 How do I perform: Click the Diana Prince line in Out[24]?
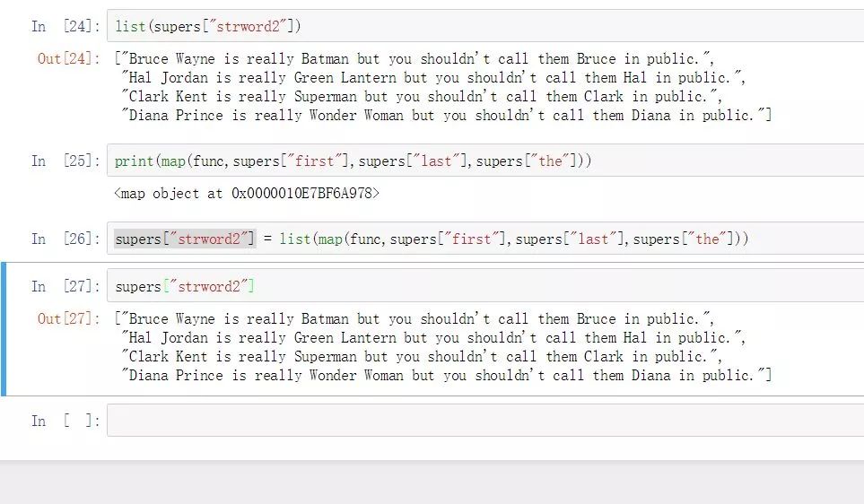click(446, 115)
